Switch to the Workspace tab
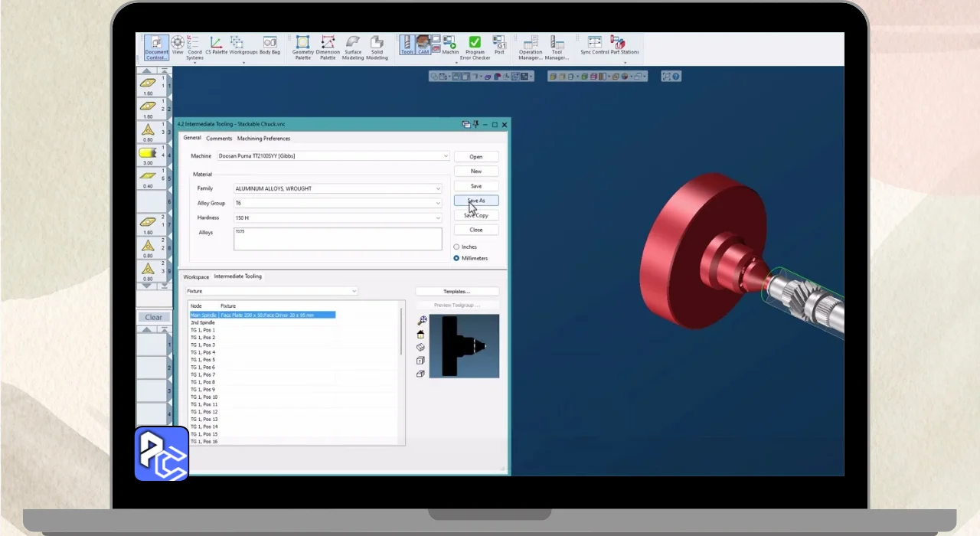The image size is (980, 536). pyautogui.click(x=196, y=276)
